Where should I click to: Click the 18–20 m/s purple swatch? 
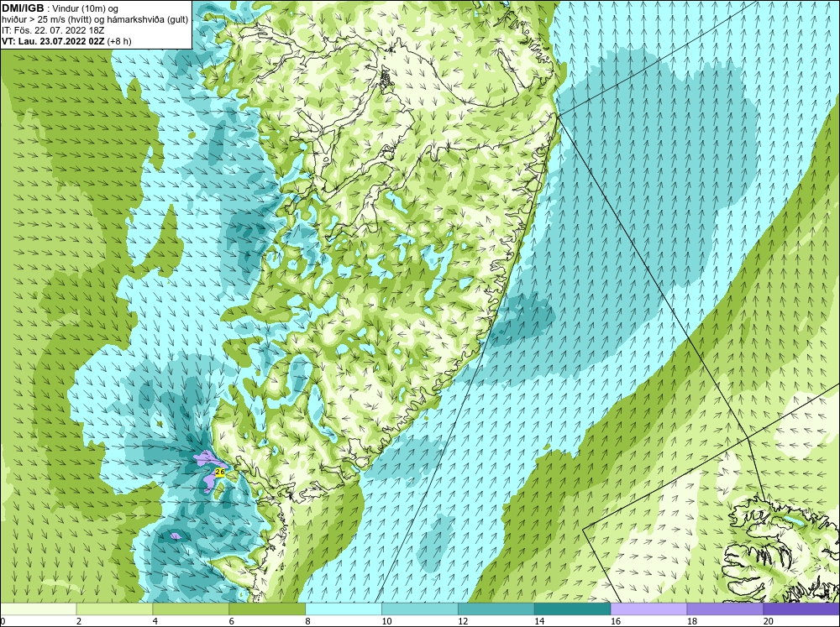pos(726,609)
